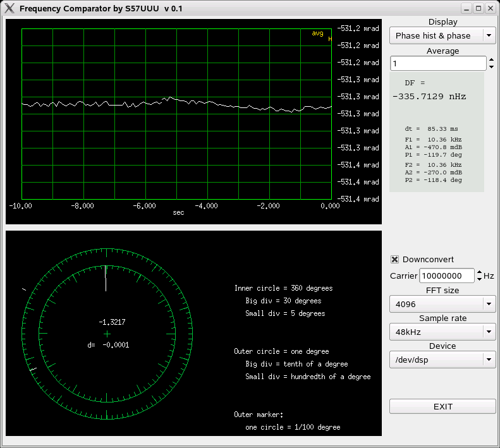Click the P2 = -118.4 deg reading
The width and height of the screenshot is (500, 448).
[x=434, y=180]
